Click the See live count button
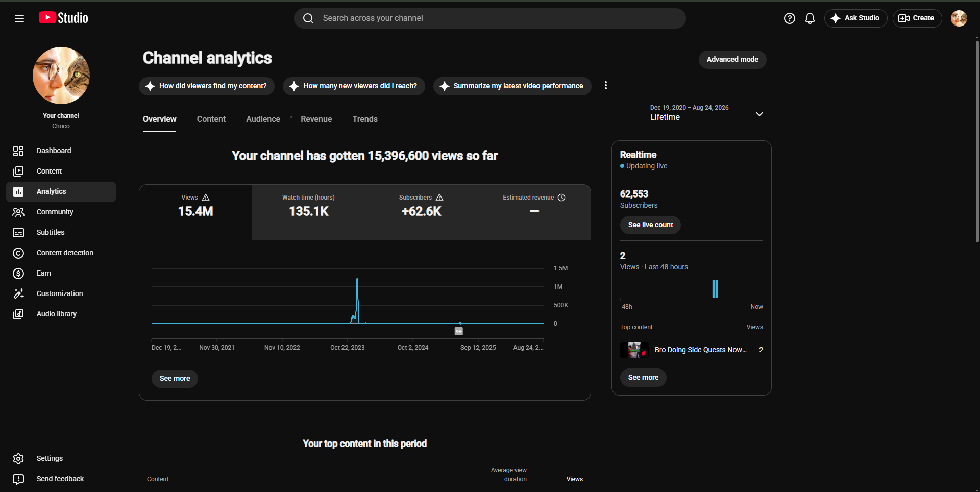This screenshot has width=980, height=492. 650,225
